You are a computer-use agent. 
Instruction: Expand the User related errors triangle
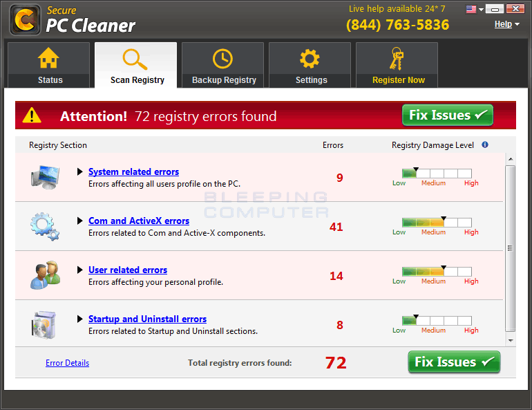[80, 270]
